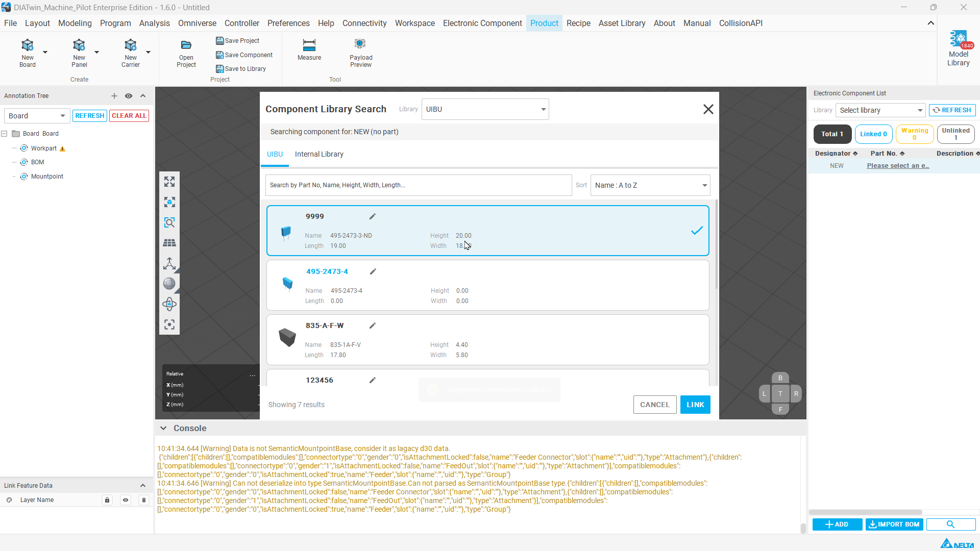Open the Electronic Component menu
Image resolution: width=980 pixels, height=551 pixels.
point(482,23)
